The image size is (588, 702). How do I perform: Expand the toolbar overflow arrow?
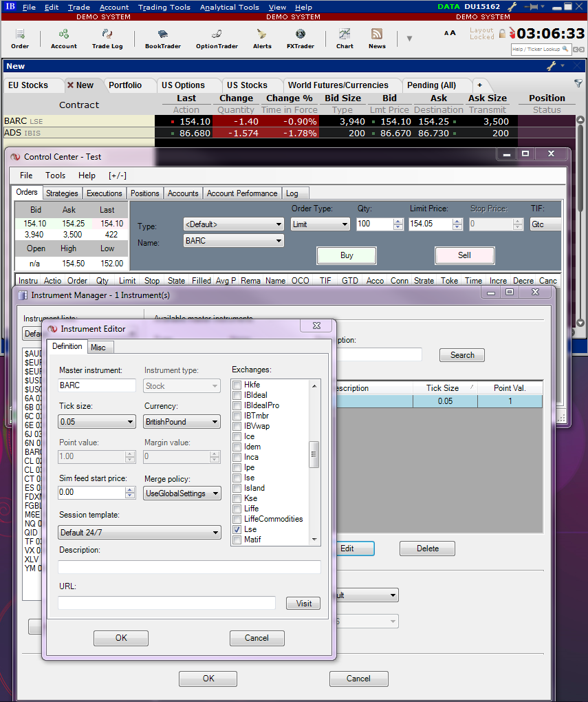coord(409,39)
